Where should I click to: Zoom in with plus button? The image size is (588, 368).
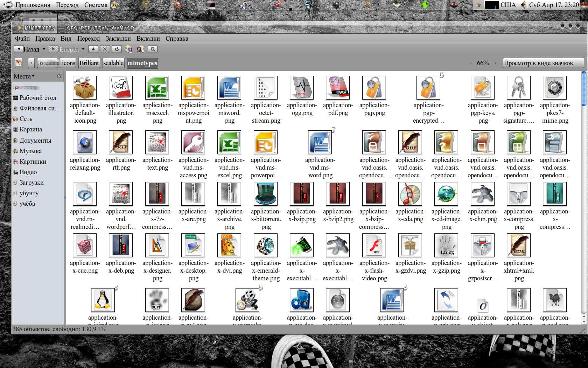[x=495, y=63]
